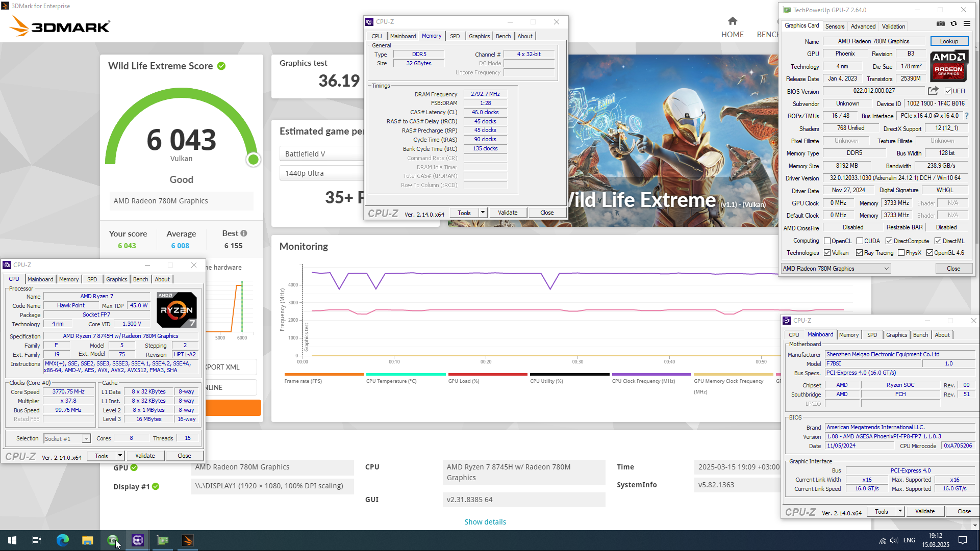Open Task View from the taskbar
The image size is (980, 551).
click(x=37, y=540)
